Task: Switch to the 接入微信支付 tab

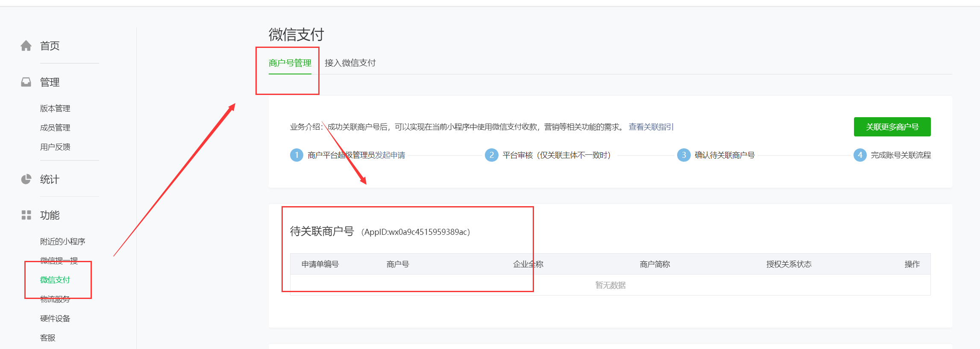Action: (x=350, y=63)
